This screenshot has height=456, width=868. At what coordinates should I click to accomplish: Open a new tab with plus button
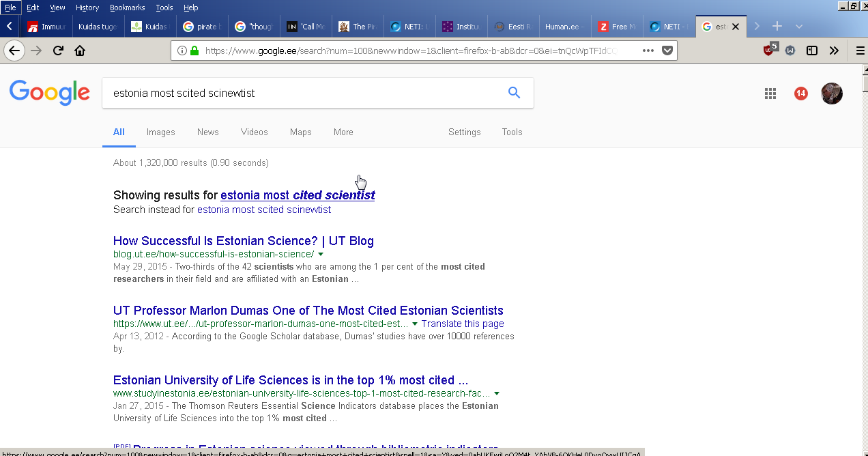point(777,26)
